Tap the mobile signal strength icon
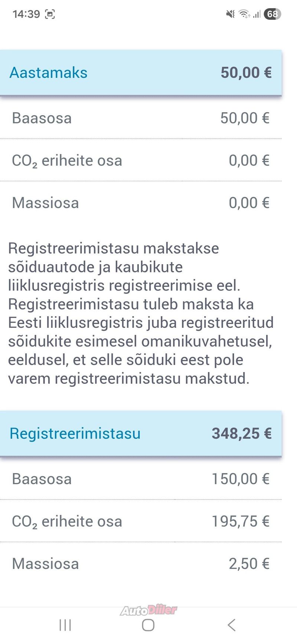The width and height of the screenshot is (297, 644). click(x=257, y=14)
